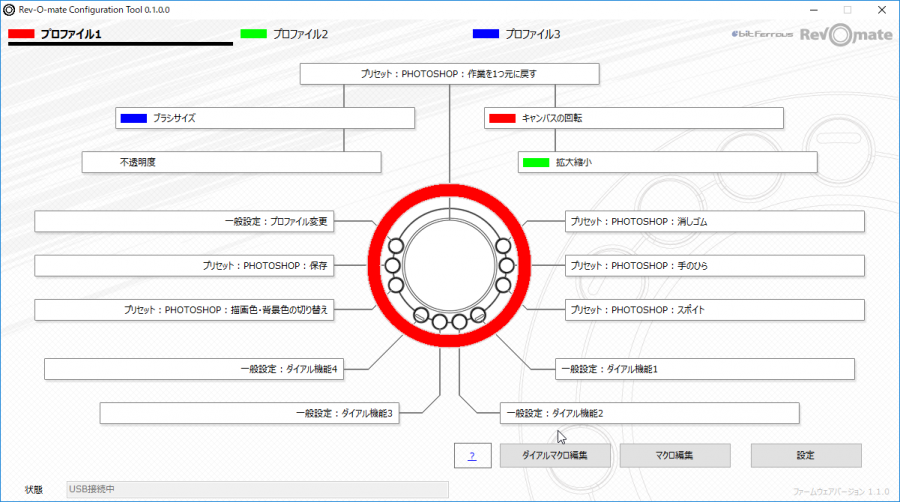Click the dial button linked to PHOTOSHOP:保存
This screenshot has height=502, width=900.
[393, 266]
